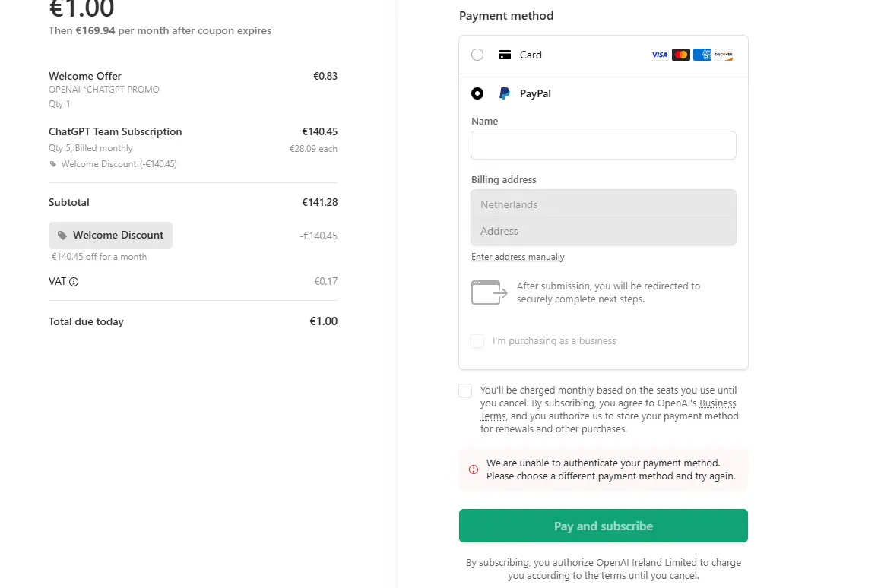Select the PayPal radio button

point(477,93)
